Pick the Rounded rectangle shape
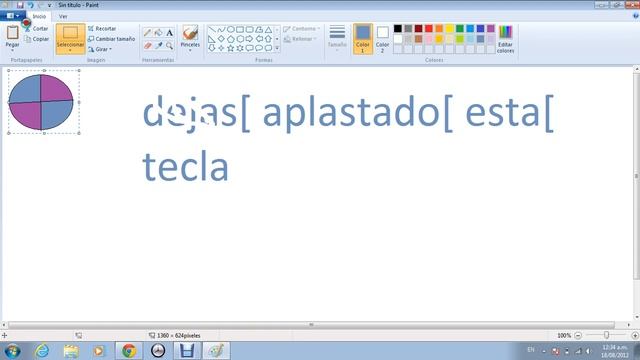 249,29
